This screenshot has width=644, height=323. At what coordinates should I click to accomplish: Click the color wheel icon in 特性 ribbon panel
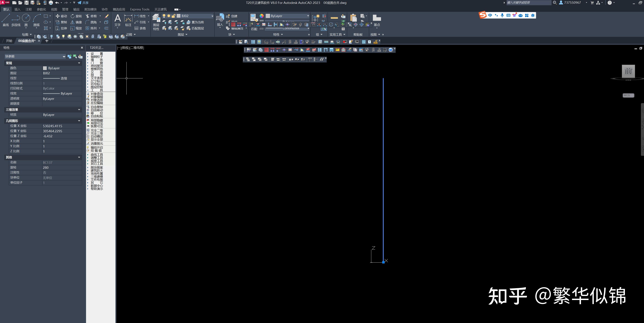point(261,16)
